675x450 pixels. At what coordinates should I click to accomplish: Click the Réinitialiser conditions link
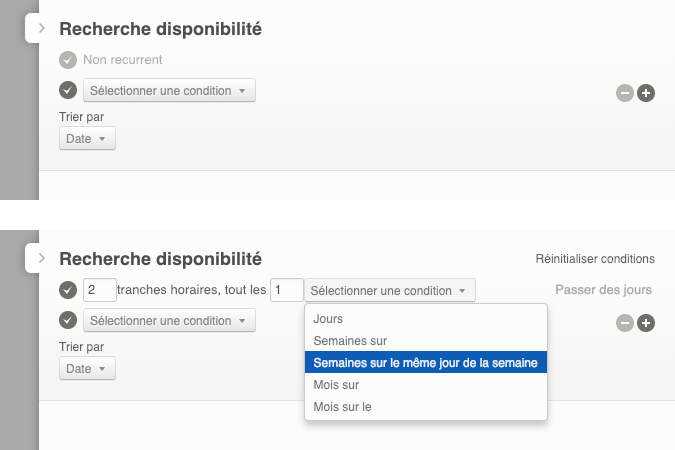pyautogui.click(x=595, y=259)
